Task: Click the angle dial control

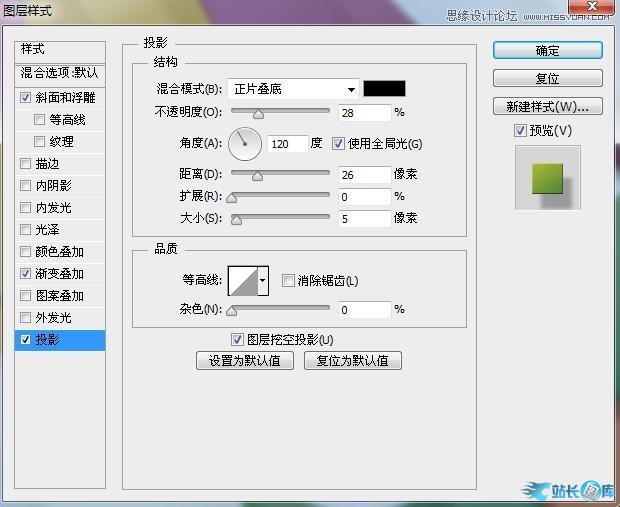Action: pos(244,144)
